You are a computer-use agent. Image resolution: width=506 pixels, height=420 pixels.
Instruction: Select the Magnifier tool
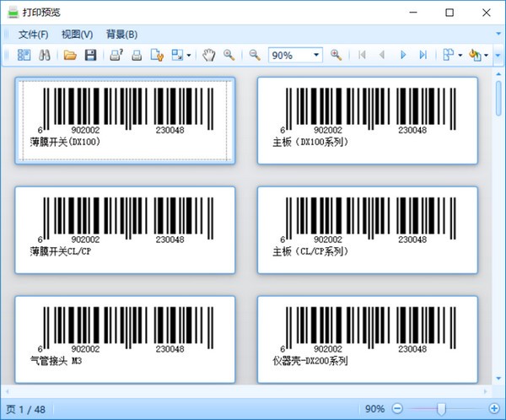229,55
